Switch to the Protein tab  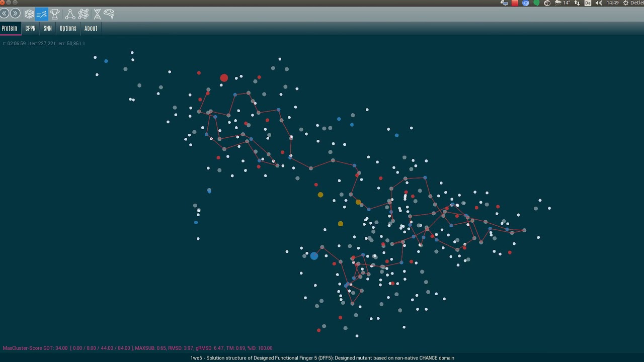click(10, 29)
